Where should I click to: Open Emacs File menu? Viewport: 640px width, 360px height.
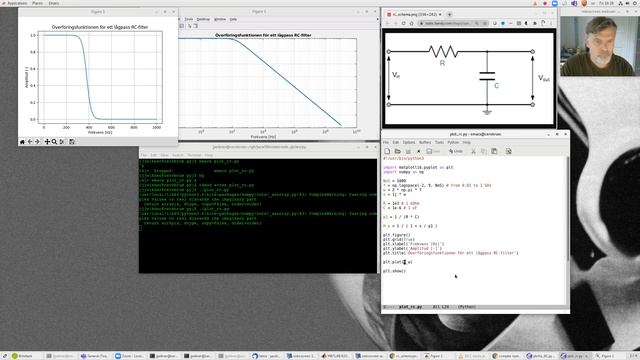pos(386,142)
